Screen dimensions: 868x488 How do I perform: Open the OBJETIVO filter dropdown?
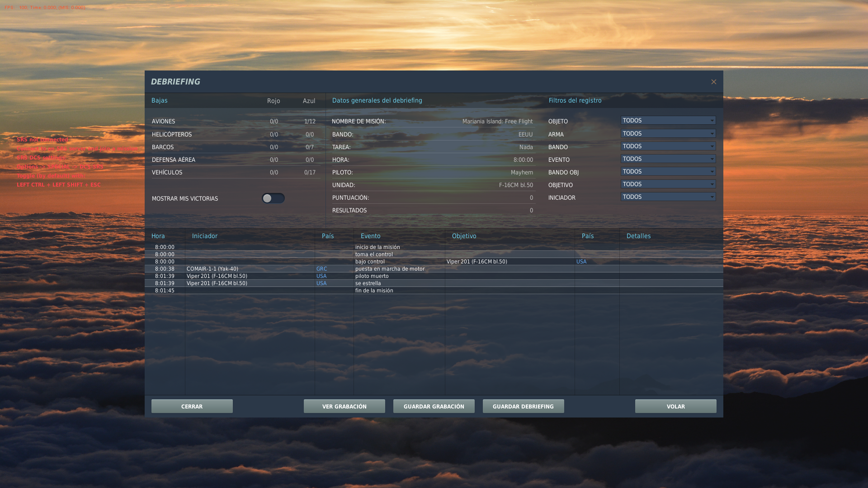coord(668,184)
